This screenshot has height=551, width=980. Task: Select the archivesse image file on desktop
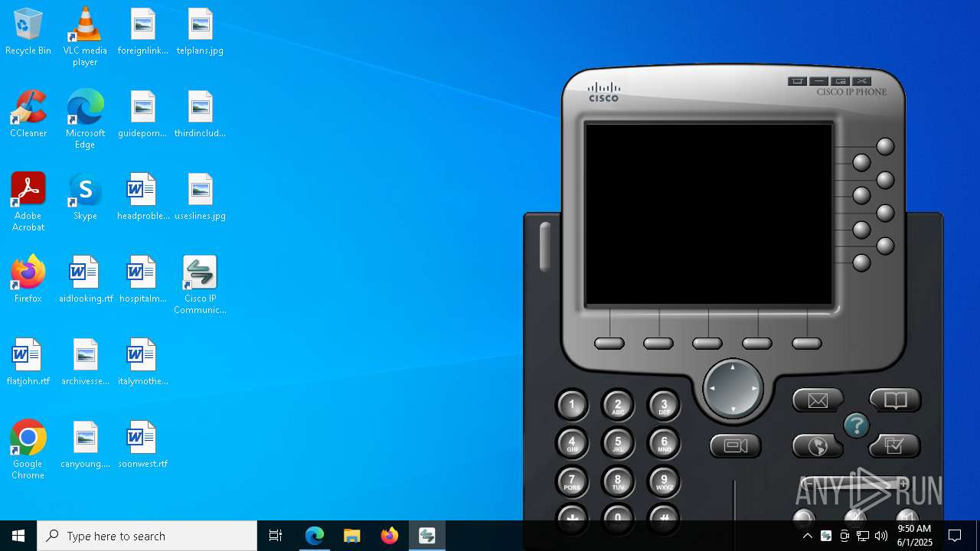click(85, 363)
